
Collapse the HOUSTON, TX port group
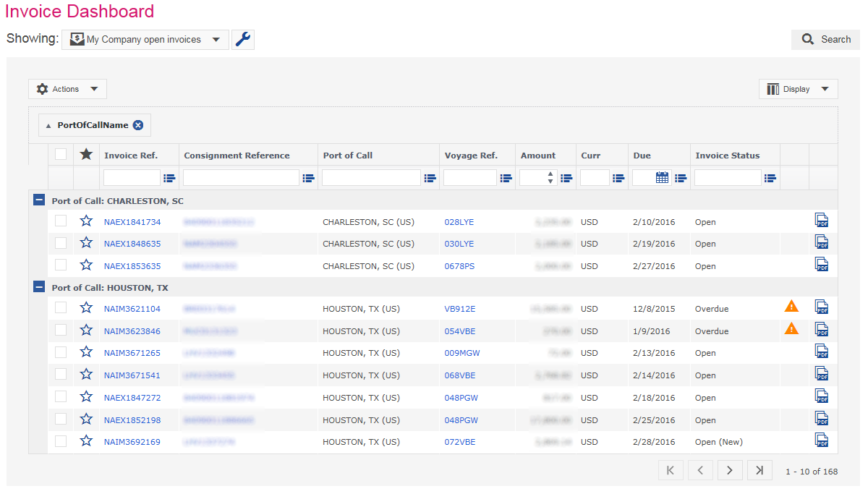click(x=38, y=287)
